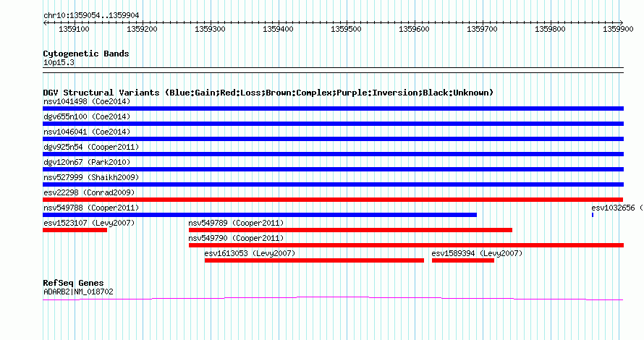Click the esv1589394 (Levy2007) label
644x340 pixels.
[x=477, y=253]
